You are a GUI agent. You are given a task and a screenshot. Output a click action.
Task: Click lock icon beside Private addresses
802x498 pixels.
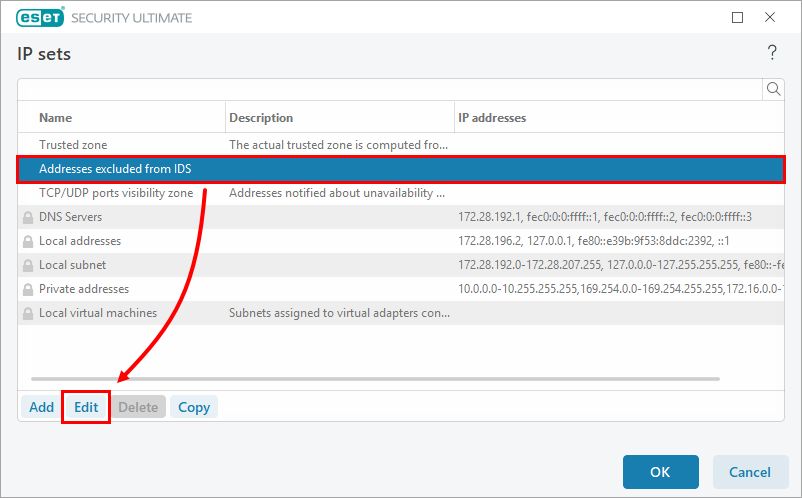click(x=27, y=289)
